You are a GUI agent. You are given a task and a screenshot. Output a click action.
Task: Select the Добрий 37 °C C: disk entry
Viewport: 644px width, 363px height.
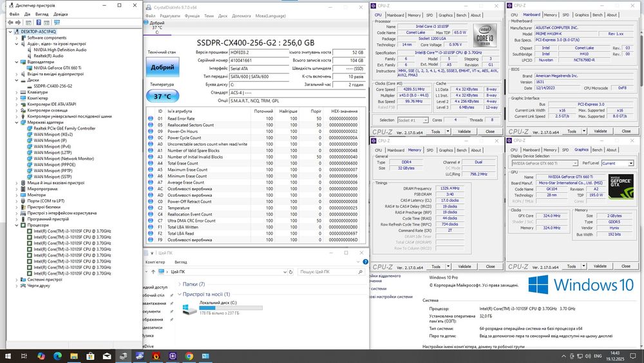click(157, 28)
